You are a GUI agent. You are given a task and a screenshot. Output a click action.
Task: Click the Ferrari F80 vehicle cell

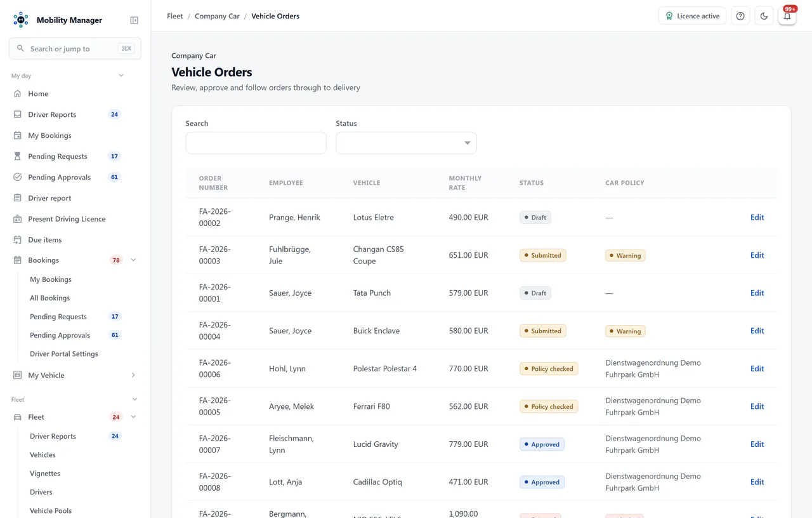click(373, 406)
